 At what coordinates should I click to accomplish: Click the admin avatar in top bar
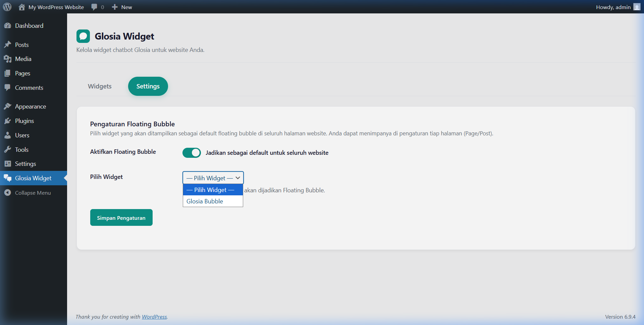[x=637, y=7]
